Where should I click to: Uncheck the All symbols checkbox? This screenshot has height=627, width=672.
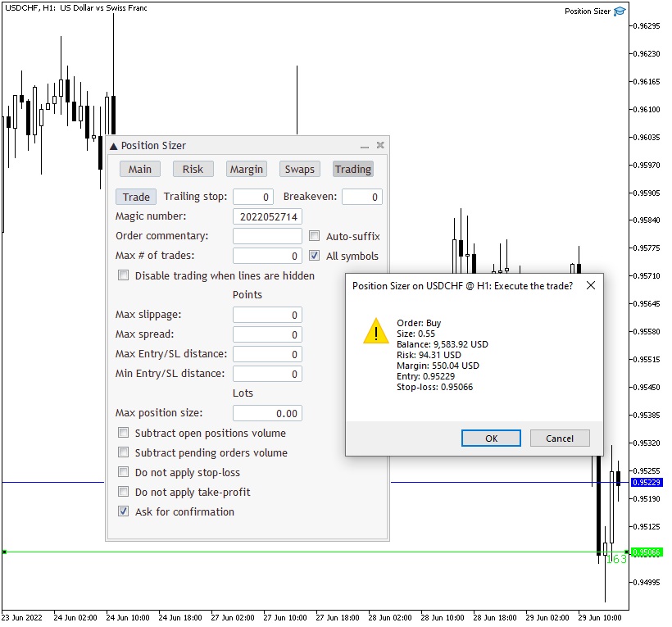click(314, 256)
